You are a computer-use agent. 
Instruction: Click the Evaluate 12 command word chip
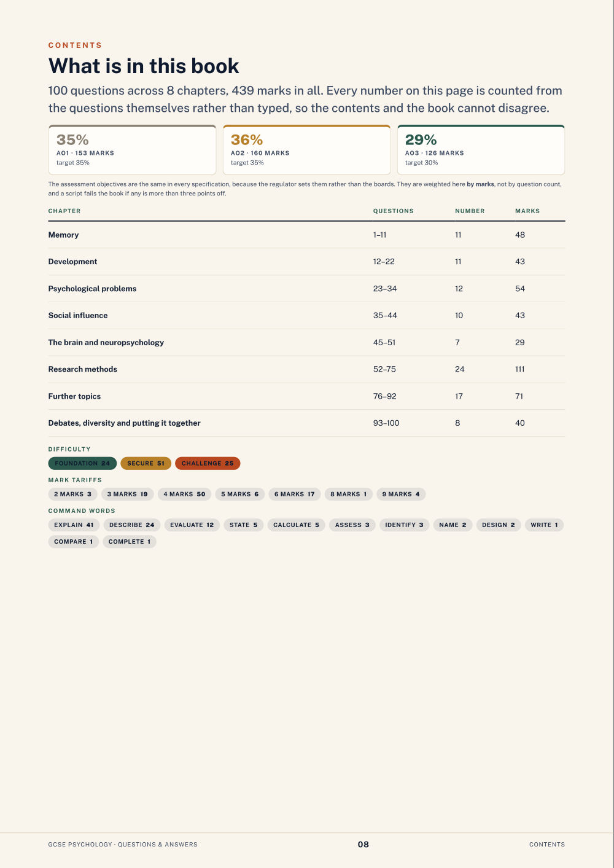click(x=192, y=525)
